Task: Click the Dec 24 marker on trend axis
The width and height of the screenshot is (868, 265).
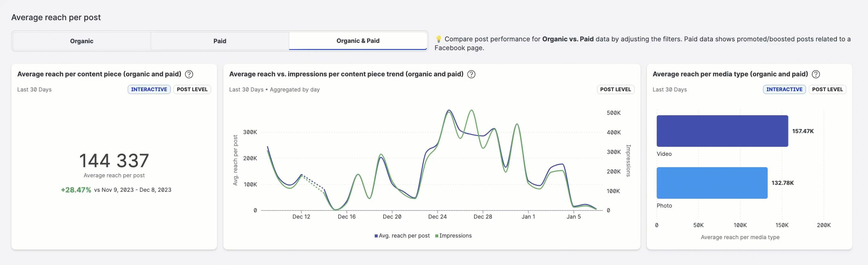Action: pyautogui.click(x=437, y=216)
